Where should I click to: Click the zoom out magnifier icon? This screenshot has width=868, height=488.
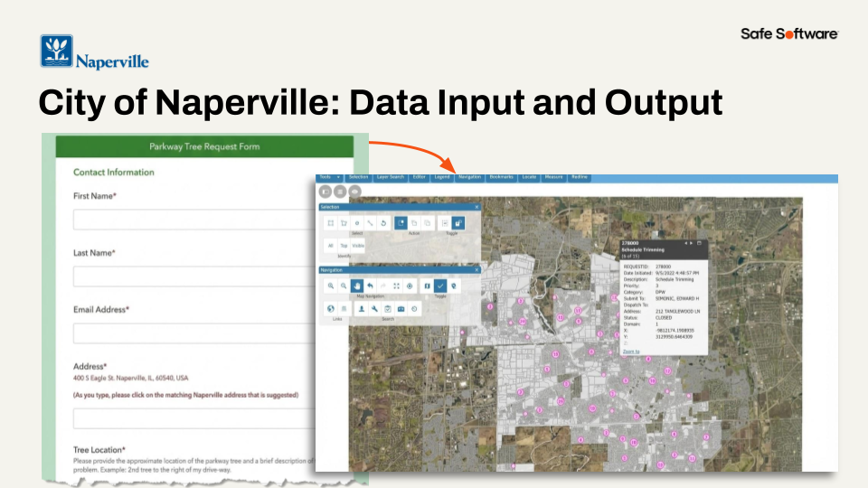(344, 286)
